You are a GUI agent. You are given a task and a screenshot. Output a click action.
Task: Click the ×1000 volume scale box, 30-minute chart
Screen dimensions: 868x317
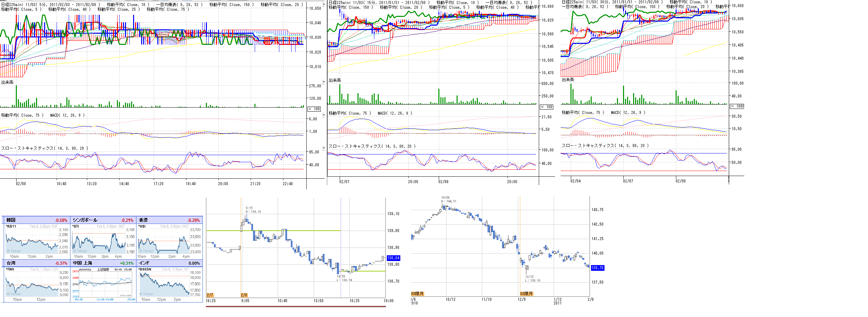(x=737, y=106)
